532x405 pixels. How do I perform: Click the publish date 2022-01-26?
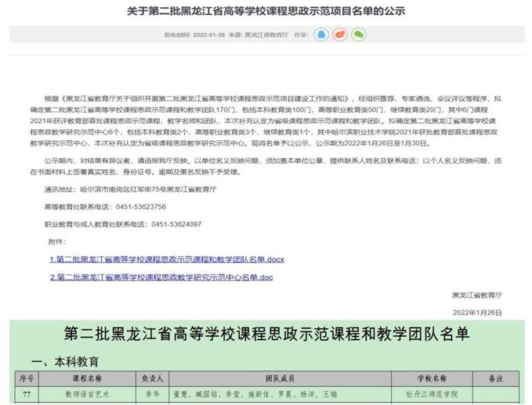pos(209,35)
